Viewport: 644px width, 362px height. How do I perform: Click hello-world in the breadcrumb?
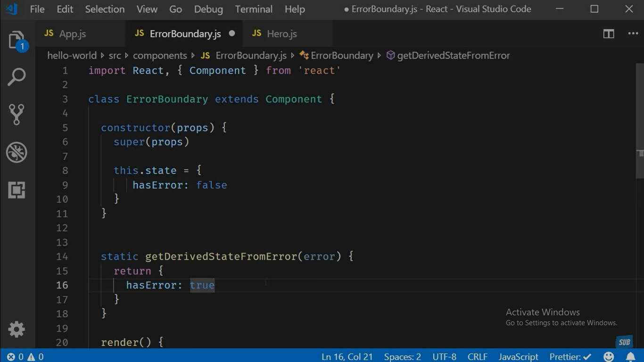[x=72, y=55]
